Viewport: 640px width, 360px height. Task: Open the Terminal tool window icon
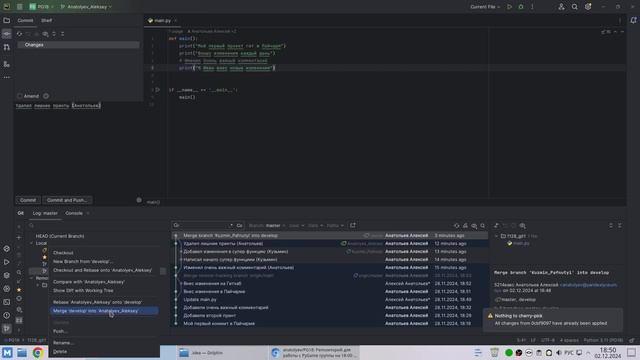click(7, 302)
